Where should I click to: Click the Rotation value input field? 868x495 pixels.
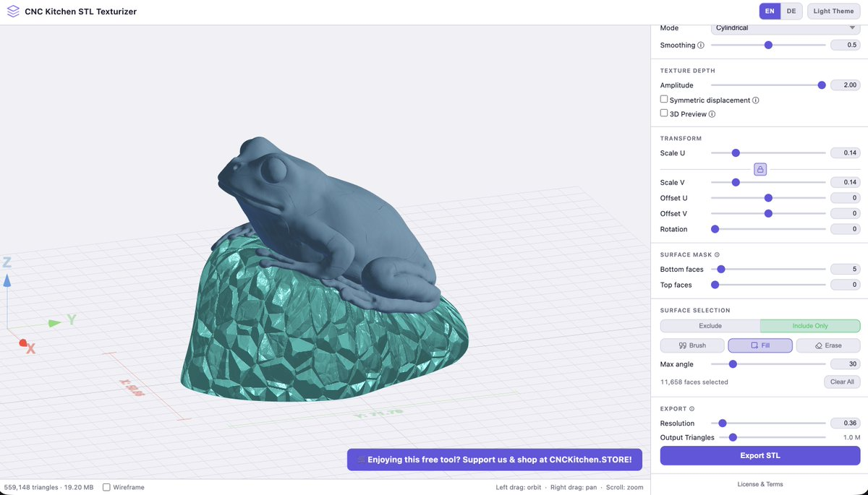pyautogui.click(x=845, y=229)
